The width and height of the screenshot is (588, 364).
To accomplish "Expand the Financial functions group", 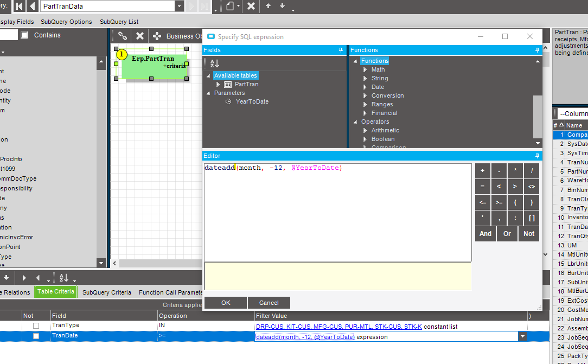I will pos(365,113).
